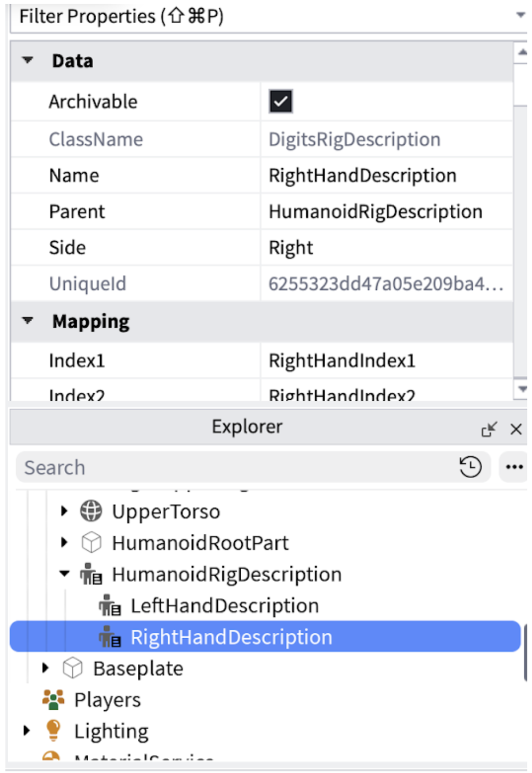This screenshot has width=532, height=773.
Task: Open the Filter Properties dropdown arrow
Action: click(x=520, y=15)
